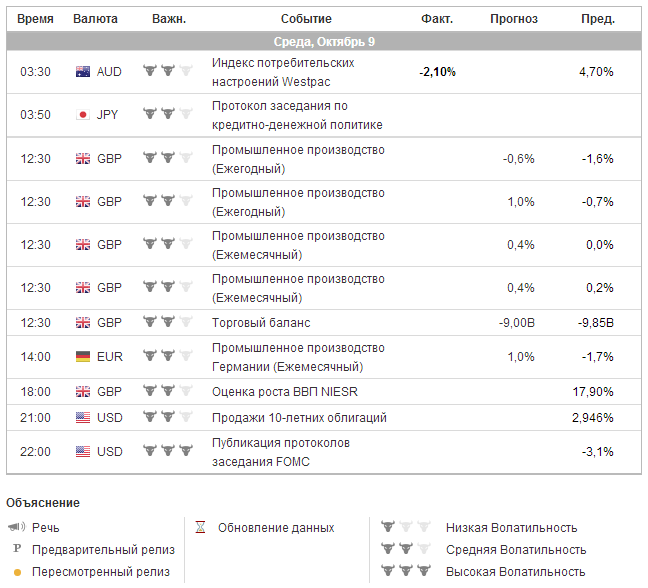Click the Australian flag icon beside AUD
The width and height of the screenshot is (648, 588).
click(x=83, y=72)
